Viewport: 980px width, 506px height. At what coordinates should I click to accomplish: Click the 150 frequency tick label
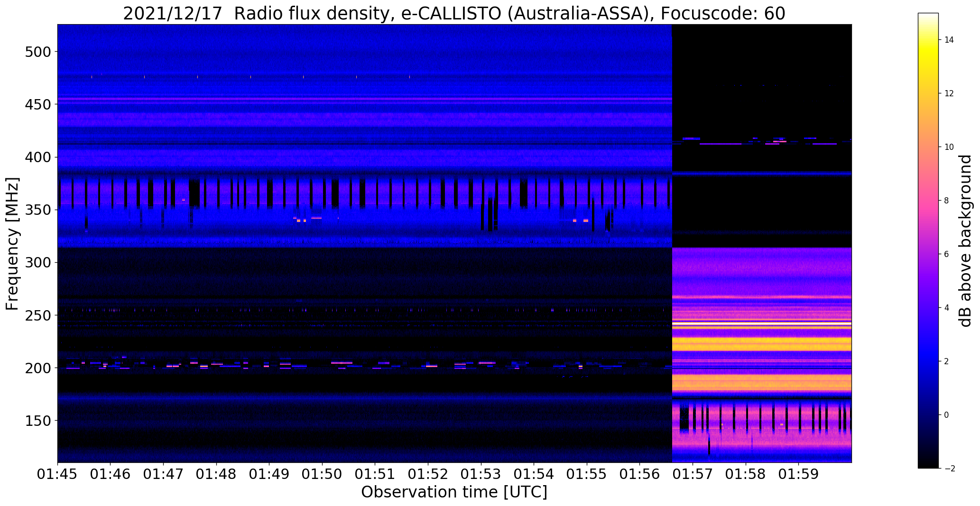[x=37, y=421]
